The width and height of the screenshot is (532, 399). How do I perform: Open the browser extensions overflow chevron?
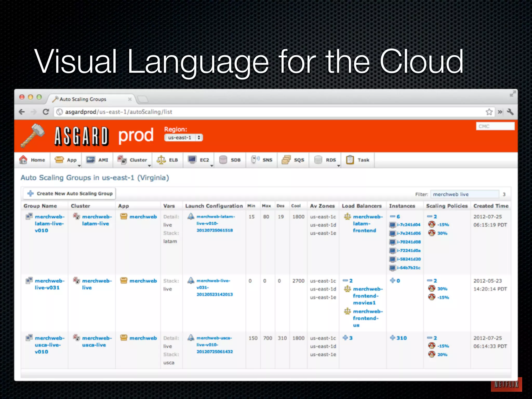[500, 112]
